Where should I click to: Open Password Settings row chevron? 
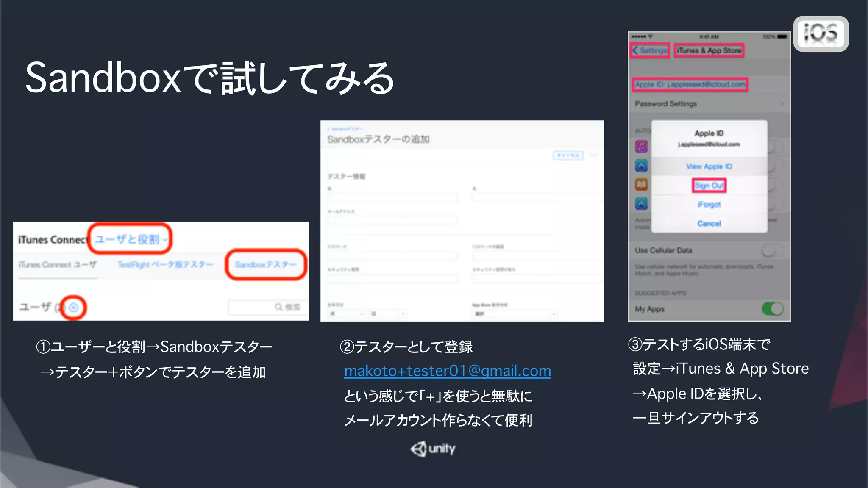(x=782, y=103)
